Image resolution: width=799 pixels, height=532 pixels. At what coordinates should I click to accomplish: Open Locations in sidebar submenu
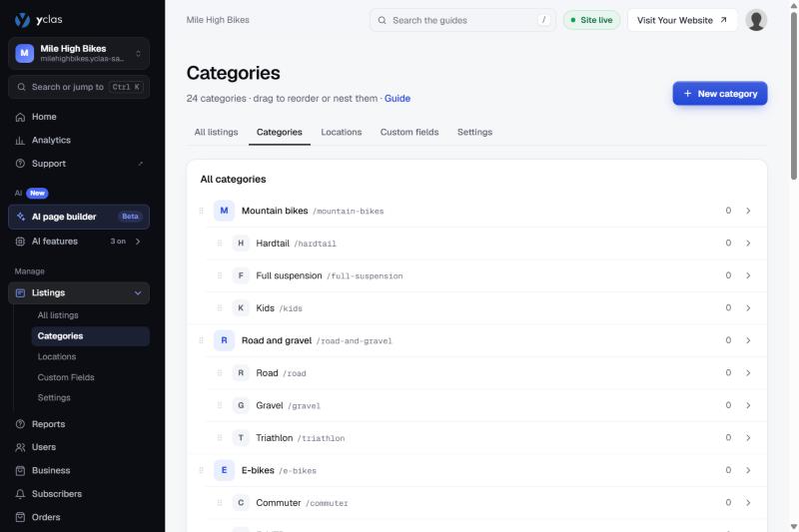[90, 357]
